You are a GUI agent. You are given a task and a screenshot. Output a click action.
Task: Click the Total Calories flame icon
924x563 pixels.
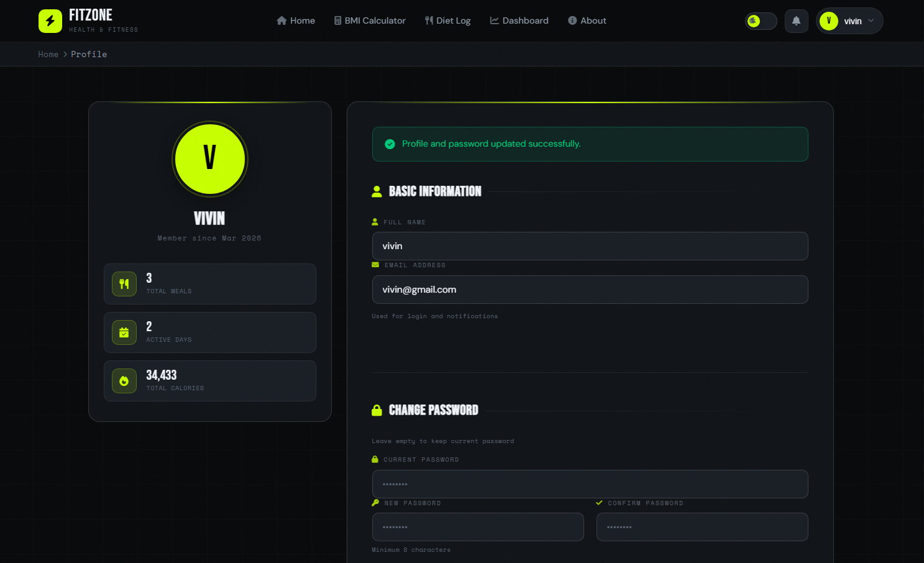point(124,381)
